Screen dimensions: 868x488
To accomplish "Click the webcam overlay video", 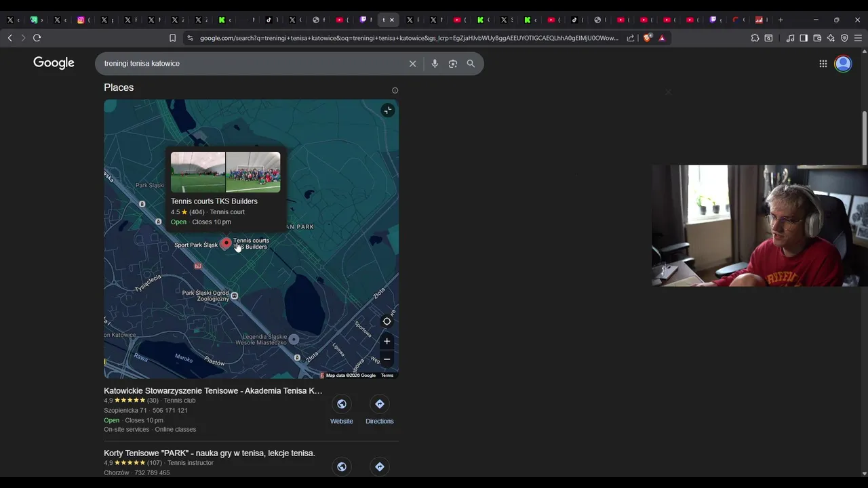I will 759,225.
